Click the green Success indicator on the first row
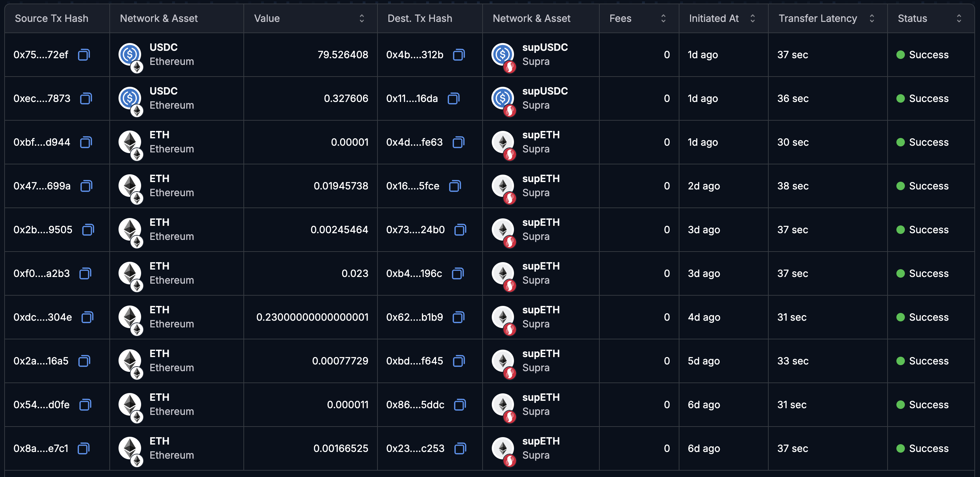This screenshot has width=980, height=477. [901, 55]
